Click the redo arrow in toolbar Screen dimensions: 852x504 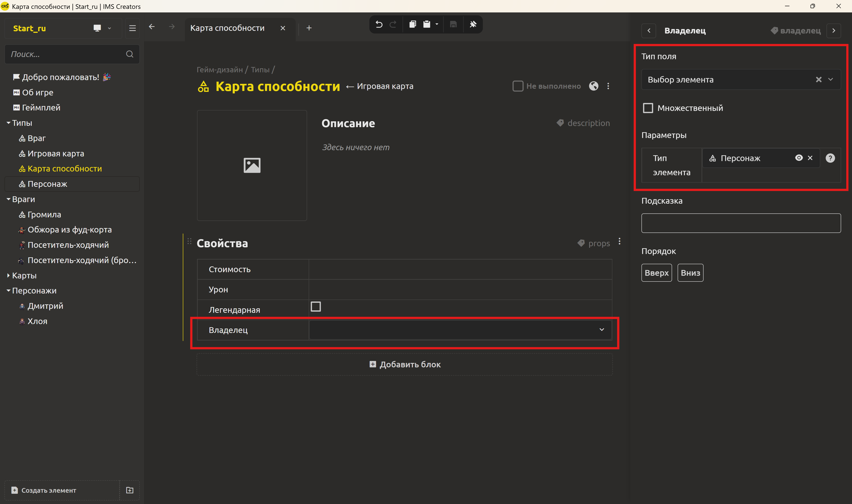point(393,24)
